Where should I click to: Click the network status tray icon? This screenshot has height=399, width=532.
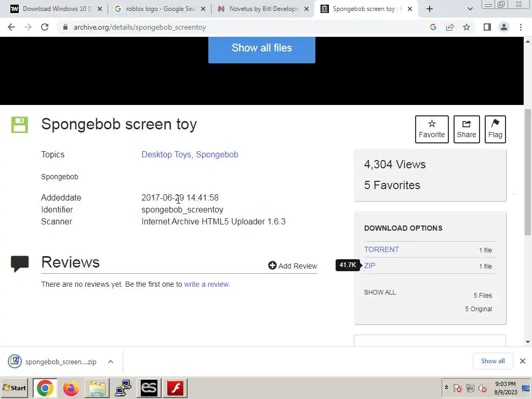click(470, 388)
